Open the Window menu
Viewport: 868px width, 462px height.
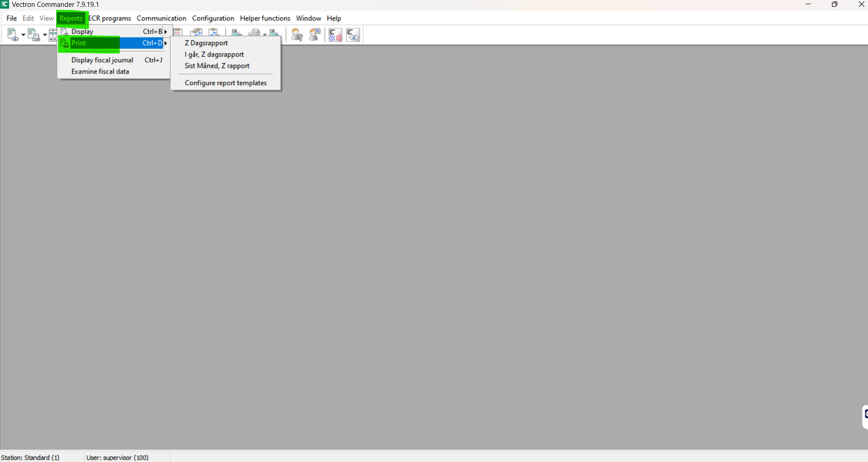308,18
